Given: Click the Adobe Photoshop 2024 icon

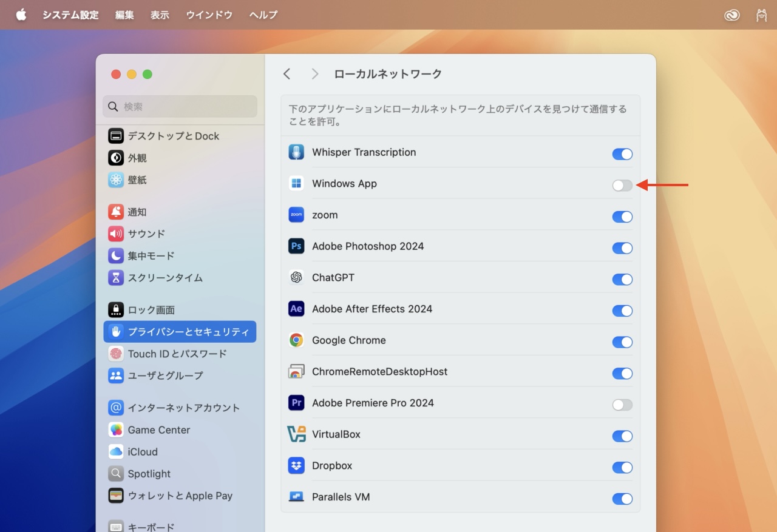Looking at the screenshot, I should click(x=296, y=246).
